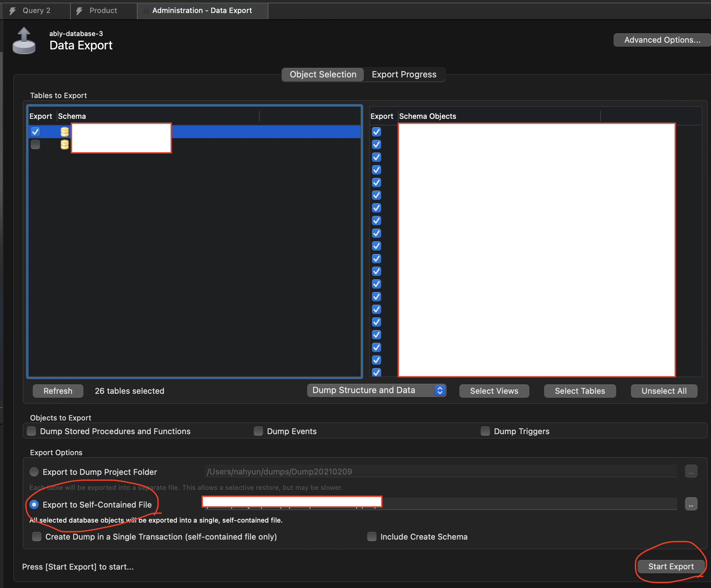711x588 pixels.
Task: Click the gear icon on Administration tab
Action: 146,11
